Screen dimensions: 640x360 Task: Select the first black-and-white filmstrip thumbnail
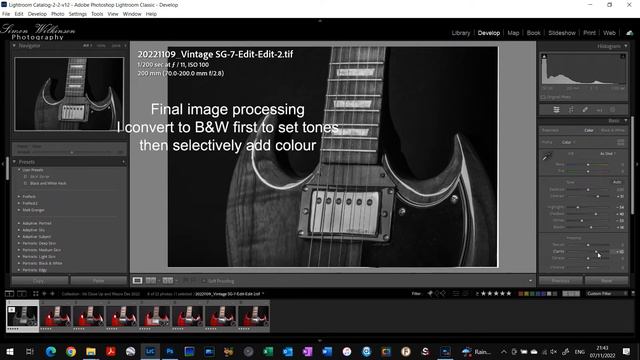[x=22, y=316]
